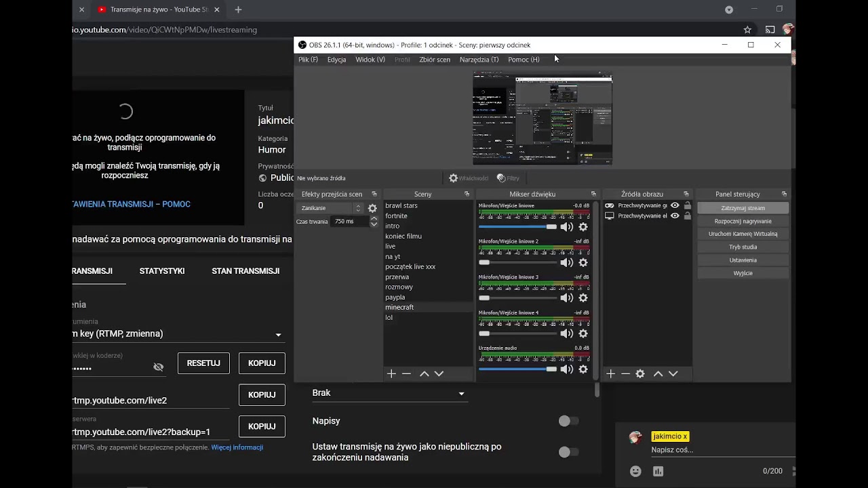
Task: Open Narzędzia (T) menu in OBS
Action: pos(479,60)
